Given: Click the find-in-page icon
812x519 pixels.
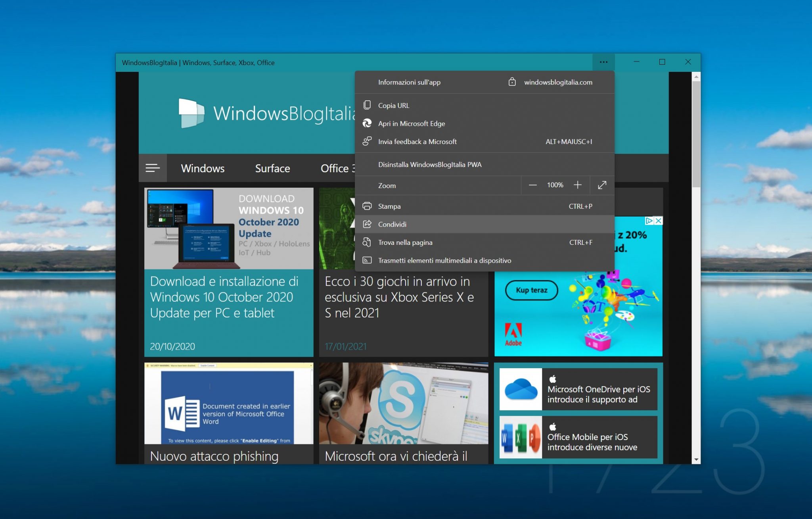Looking at the screenshot, I should click(367, 242).
